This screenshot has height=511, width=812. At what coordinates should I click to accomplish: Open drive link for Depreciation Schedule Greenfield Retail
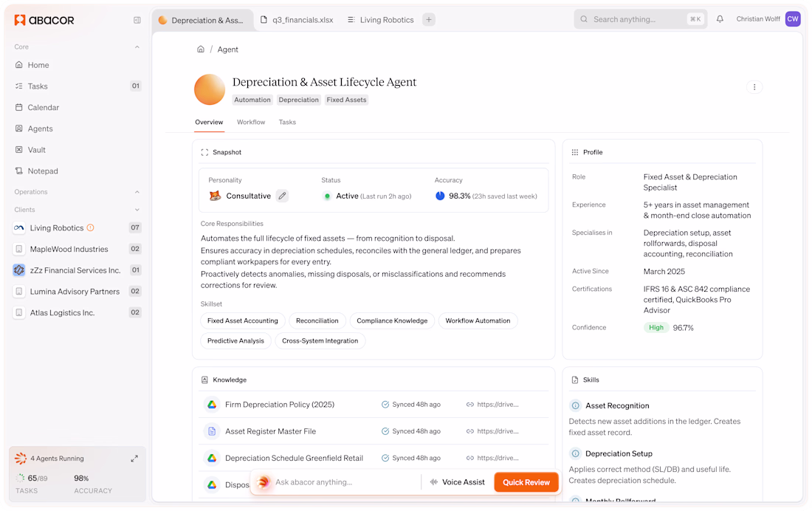492,458
